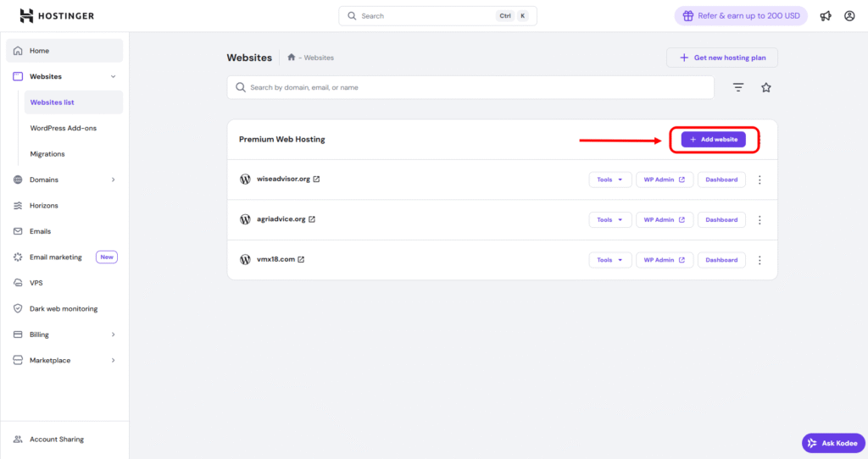This screenshot has width=868, height=459.
Task: Click the Horizons sidebar icon
Action: pos(18,206)
